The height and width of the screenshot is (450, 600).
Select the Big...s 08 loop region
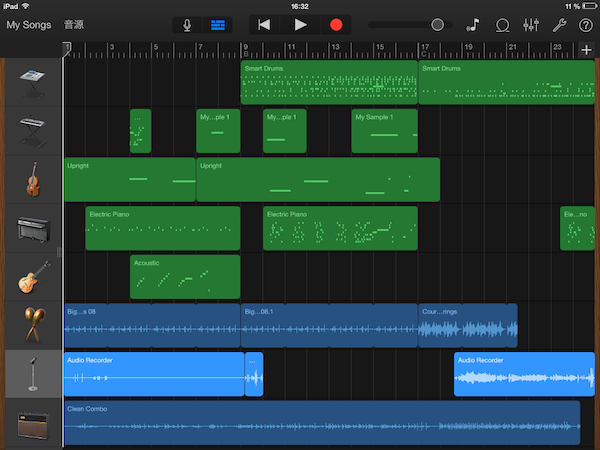point(152,325)
